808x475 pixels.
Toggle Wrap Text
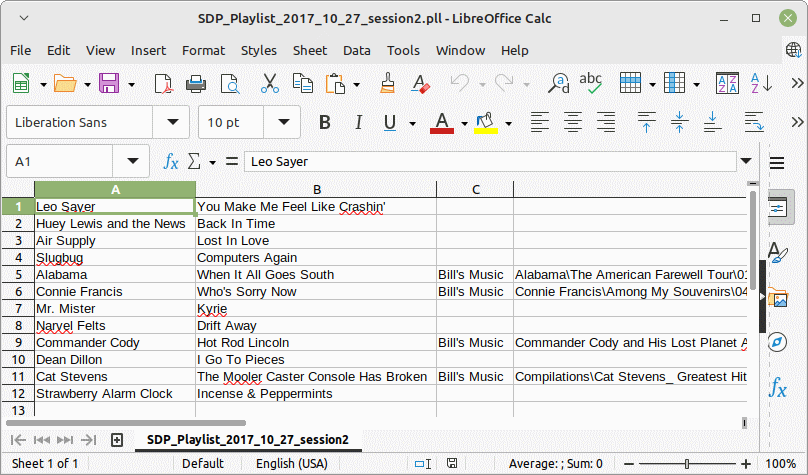click(754, 123)
